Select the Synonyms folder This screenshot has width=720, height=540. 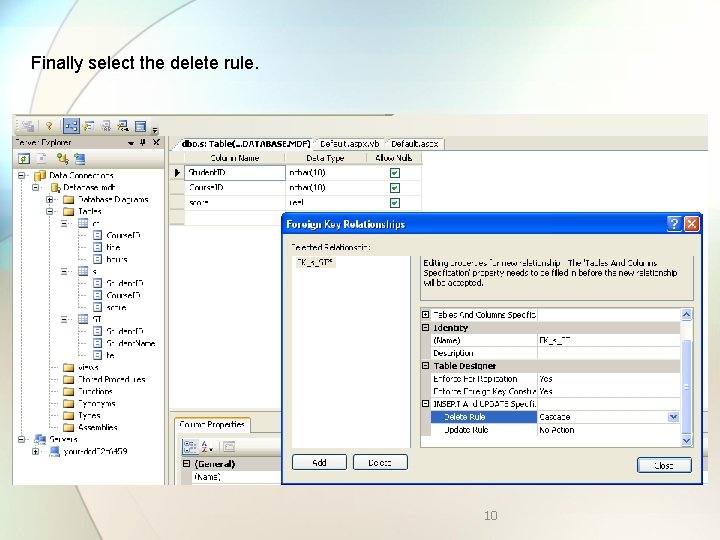[x=89, y=403]
